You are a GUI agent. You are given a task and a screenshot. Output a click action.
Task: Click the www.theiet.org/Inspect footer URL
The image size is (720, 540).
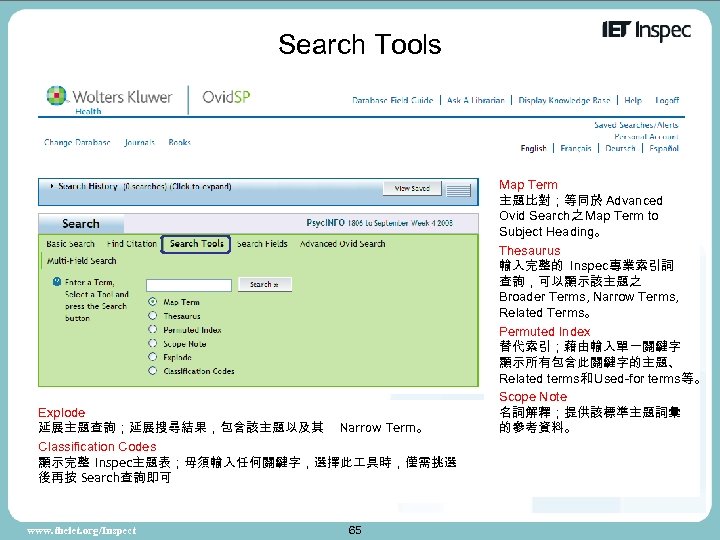click(81, 531)
